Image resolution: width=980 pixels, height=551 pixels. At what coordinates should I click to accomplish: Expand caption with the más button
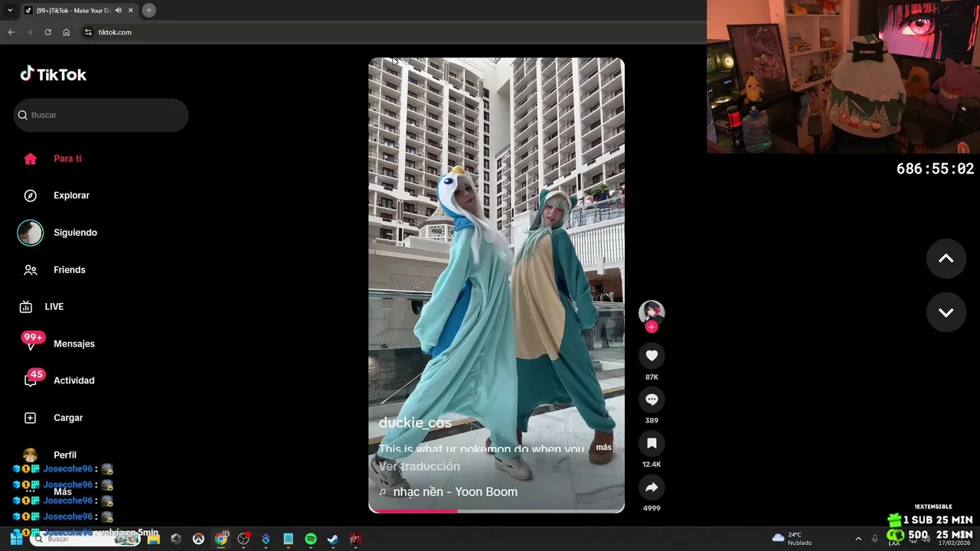[603, 447]
